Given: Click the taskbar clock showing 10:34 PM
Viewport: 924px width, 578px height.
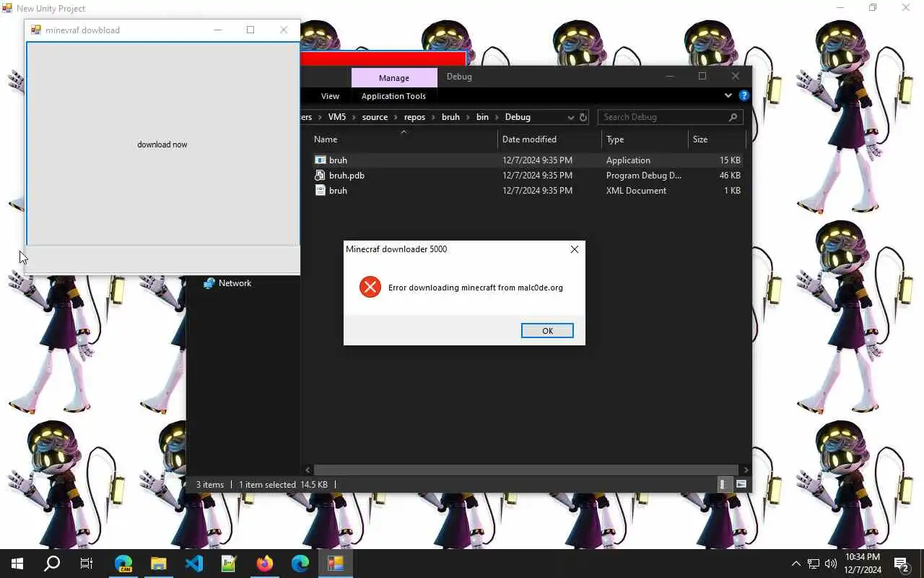Looking at the screenshot, I should 863,564.
